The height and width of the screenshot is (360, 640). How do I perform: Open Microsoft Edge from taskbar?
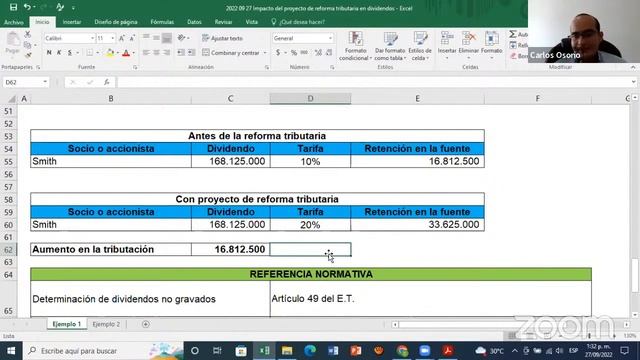(x=310, y=351)
